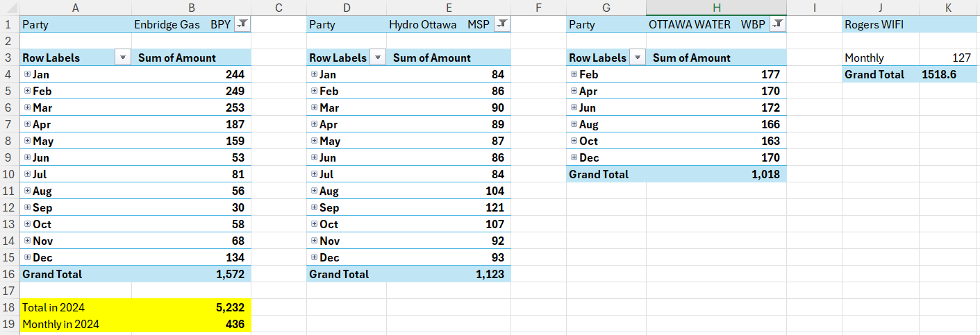Open the Hydro Ottawa party filter button
Screen dimensions: 980x335
pos(503,24)
